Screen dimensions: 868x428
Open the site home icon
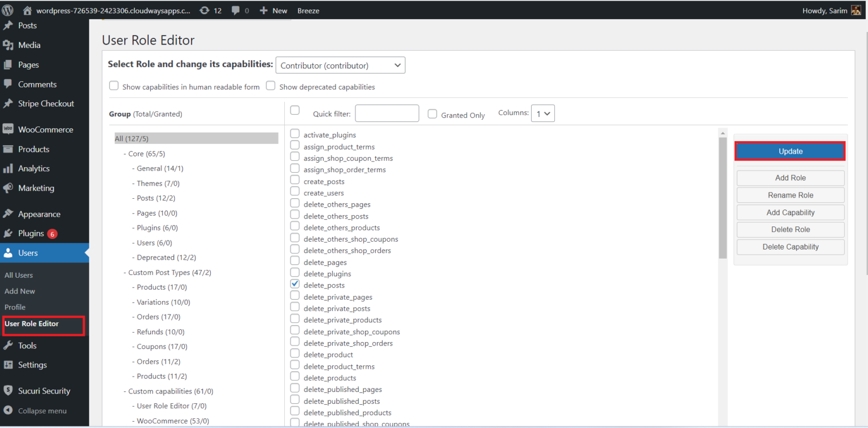point(27,10)
